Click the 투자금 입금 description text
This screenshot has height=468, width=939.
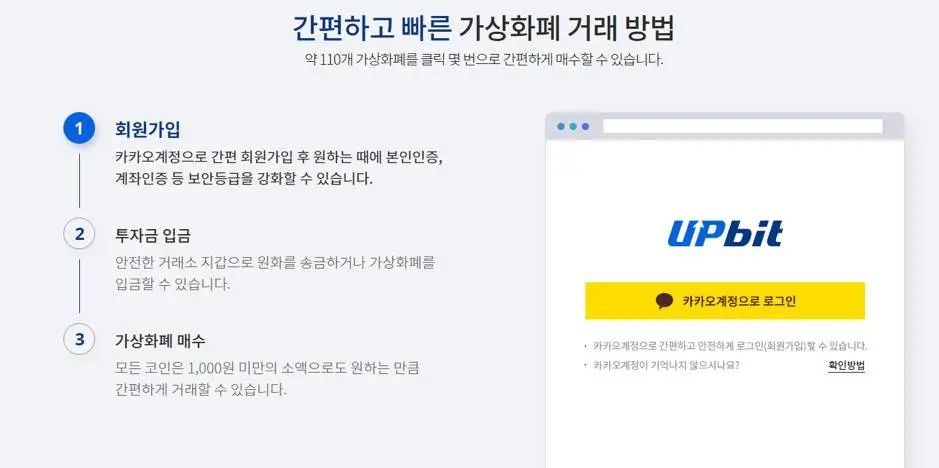coord(275,273)
